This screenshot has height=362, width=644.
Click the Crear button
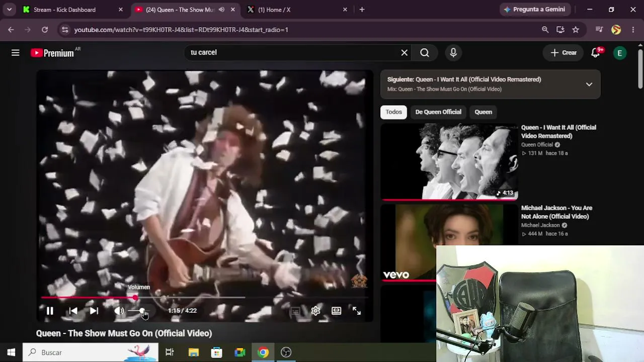tap(563, 53)
